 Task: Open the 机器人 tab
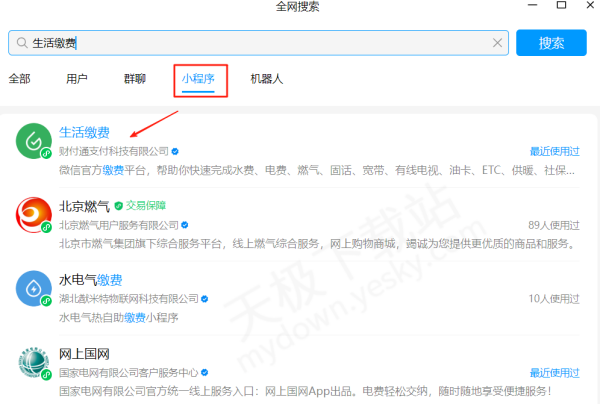[267, 79]
